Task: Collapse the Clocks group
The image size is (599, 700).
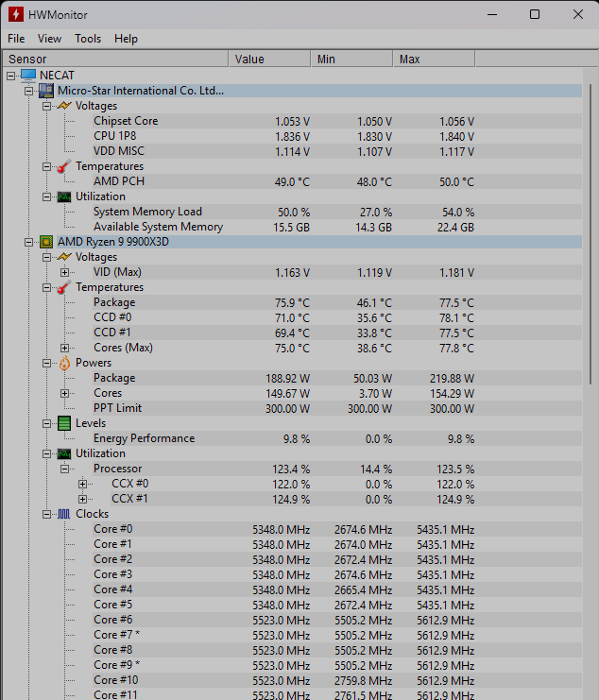Action: pyautogui.click(x=46, y=515)
